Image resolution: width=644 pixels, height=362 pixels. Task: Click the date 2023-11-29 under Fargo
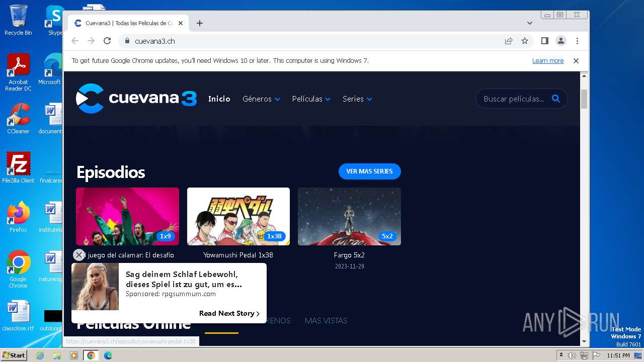coord(349,266)
